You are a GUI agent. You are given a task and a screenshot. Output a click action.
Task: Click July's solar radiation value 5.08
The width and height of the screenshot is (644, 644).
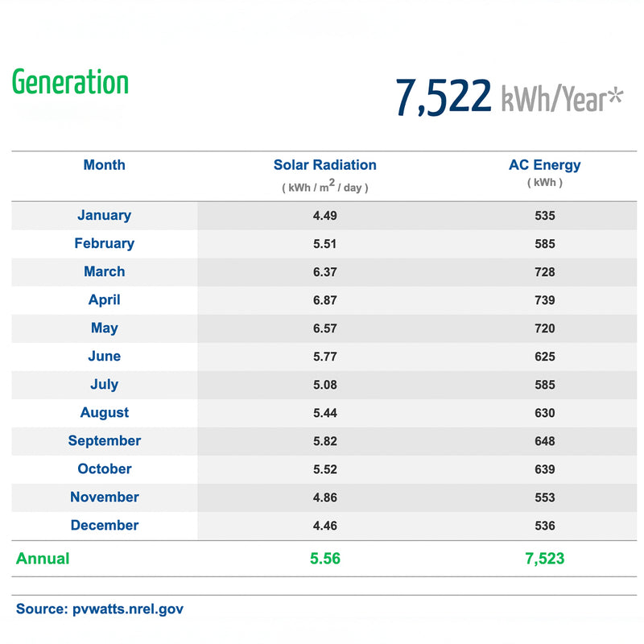pyautogui.click(x=324, y=385)
